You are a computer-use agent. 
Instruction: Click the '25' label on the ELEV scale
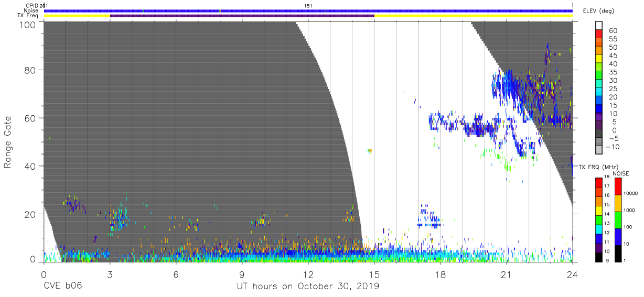(x=614, y=89)
